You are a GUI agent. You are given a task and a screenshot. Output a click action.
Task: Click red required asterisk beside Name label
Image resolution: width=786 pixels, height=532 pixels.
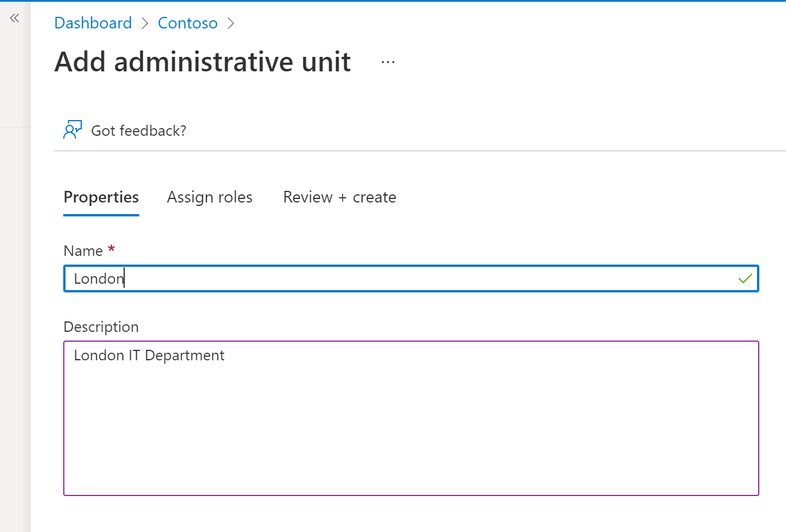click(111, 249)
